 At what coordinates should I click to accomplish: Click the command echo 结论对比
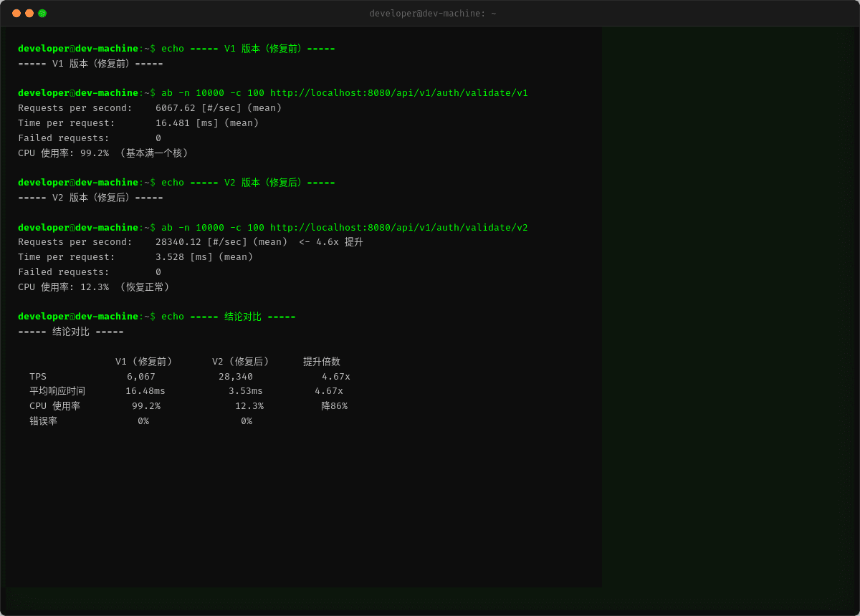tap(229, 317)
